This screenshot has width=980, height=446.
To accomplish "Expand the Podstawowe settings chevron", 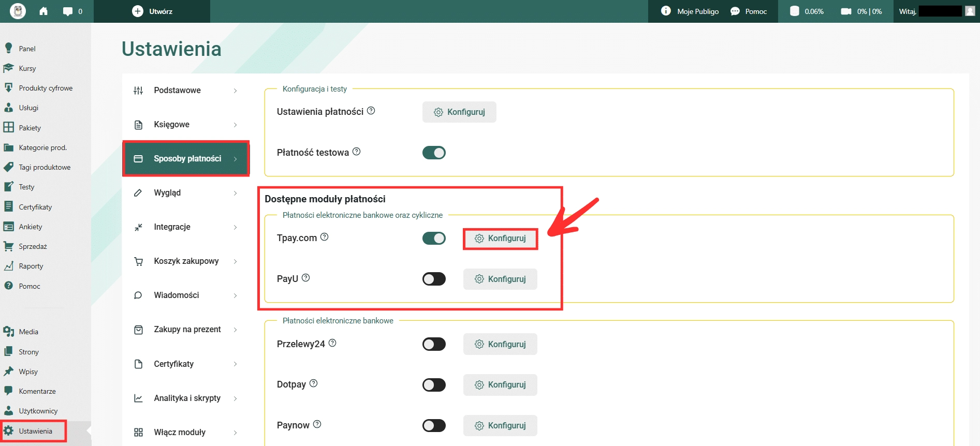I will [x=235, y=91].
